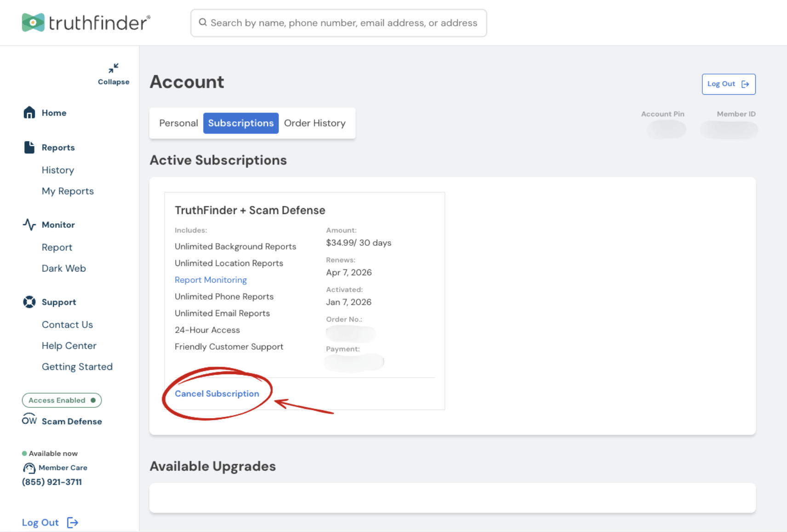Click the Active Subscriptions heading
This screenshot has height=532, width=787.
click(218, 160)
